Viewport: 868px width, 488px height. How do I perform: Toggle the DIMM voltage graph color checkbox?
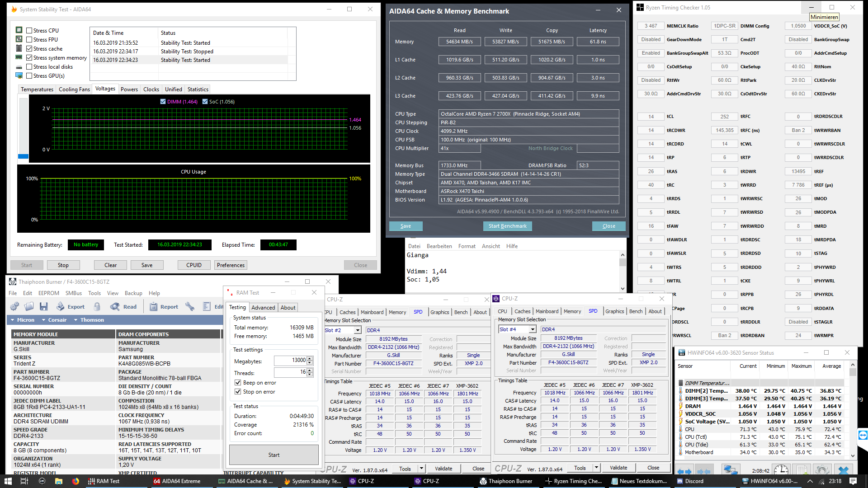point(163,102)
